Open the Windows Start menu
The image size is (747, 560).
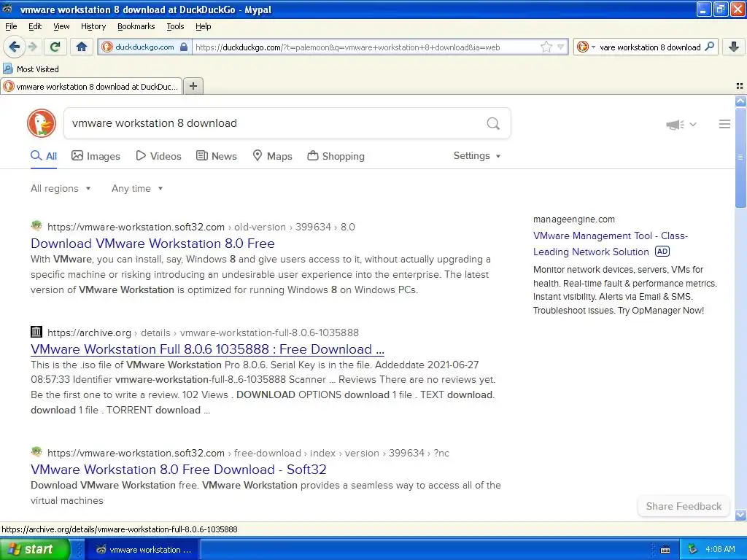(35, 549)
